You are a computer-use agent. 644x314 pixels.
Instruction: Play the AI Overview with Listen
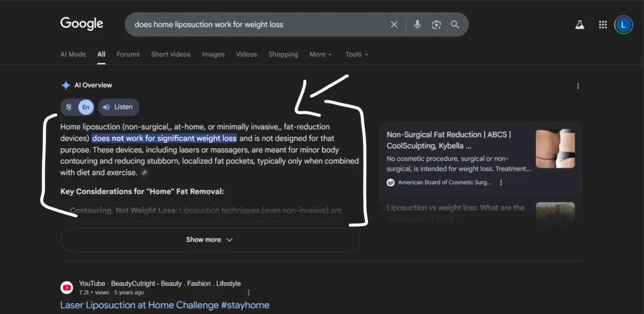pyautogui.click(x=118, y=107)
